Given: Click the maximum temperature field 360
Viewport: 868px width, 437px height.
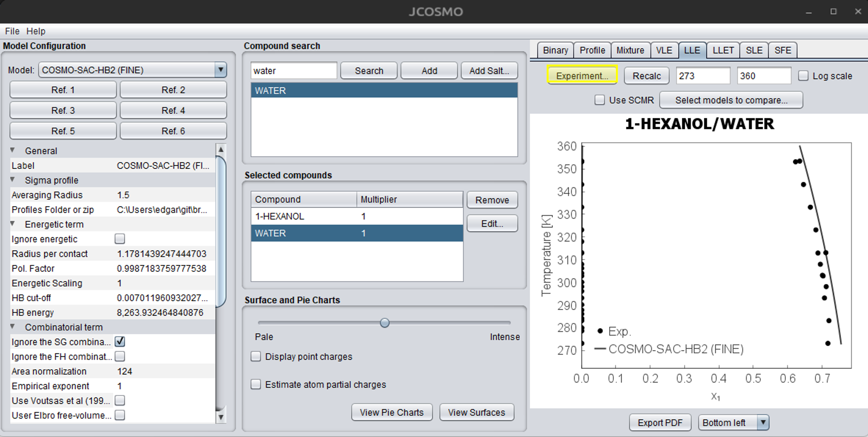Looking at the screenshot, I should point(764,76).
